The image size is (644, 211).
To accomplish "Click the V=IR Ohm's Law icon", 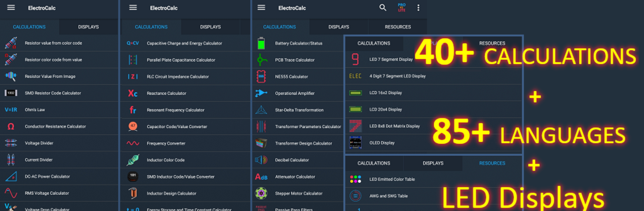I will coord(11,110).
